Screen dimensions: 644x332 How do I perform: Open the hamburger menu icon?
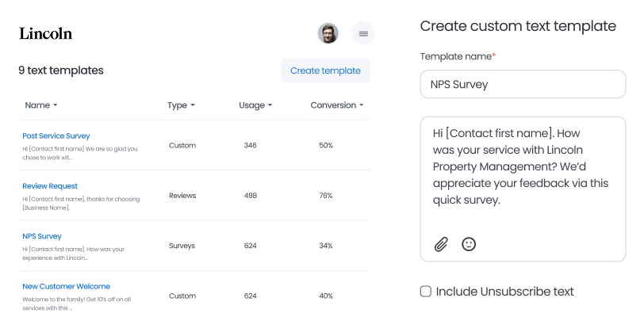(363, 33)
